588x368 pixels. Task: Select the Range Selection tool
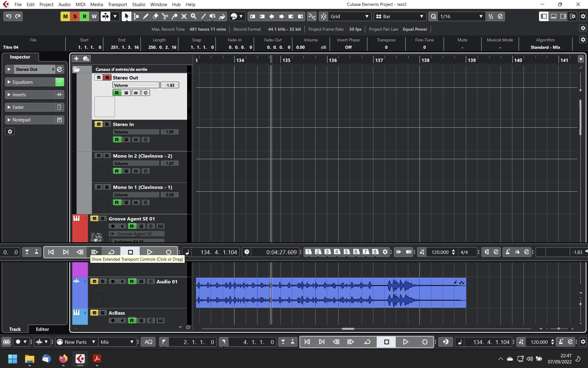click(x=136, y=17)
